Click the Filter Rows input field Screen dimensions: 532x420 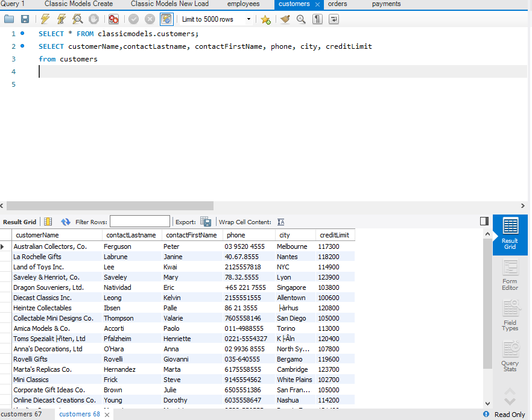[x=140, y=222]
